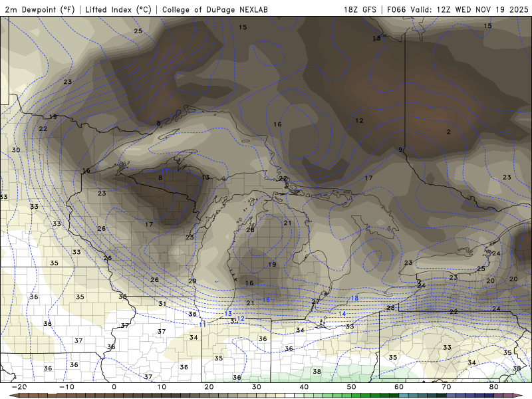This screenshot has height=399, width=532.
Task: Click the blue lifted index label "17"
Action: click(164, 171)
